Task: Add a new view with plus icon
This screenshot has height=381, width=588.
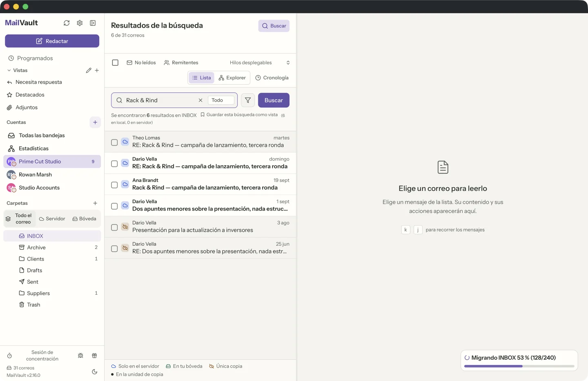Action: [97, 70]
